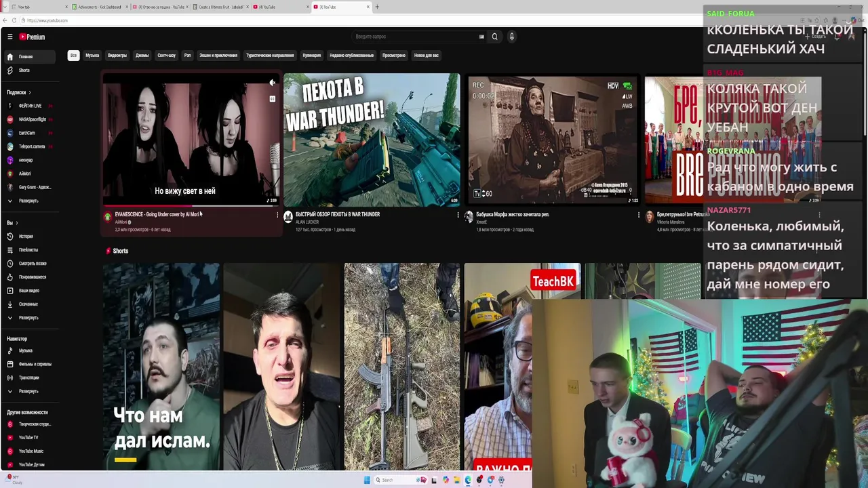
Task: Open the tab list dropdown in the tab strip
Action: tap(5, 7)
